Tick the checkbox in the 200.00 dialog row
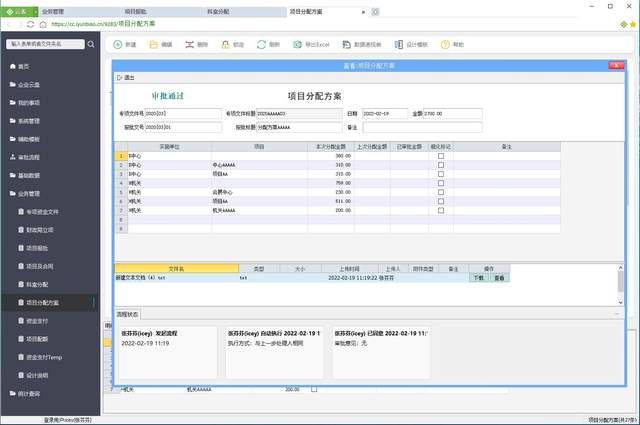 [441, 210]
